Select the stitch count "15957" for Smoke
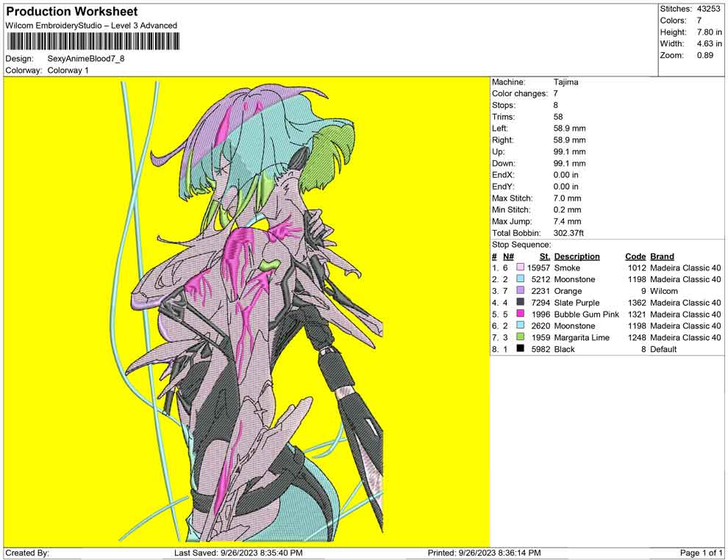 [x=538, y=268]
